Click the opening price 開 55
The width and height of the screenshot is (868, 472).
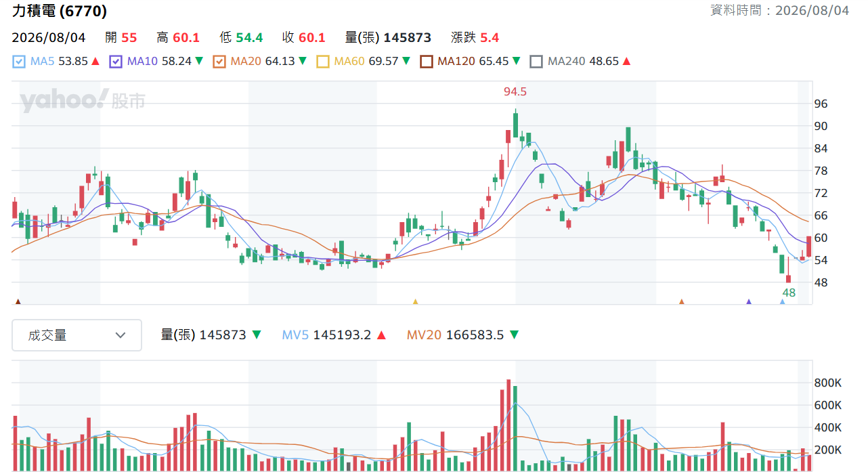[121, 37]
